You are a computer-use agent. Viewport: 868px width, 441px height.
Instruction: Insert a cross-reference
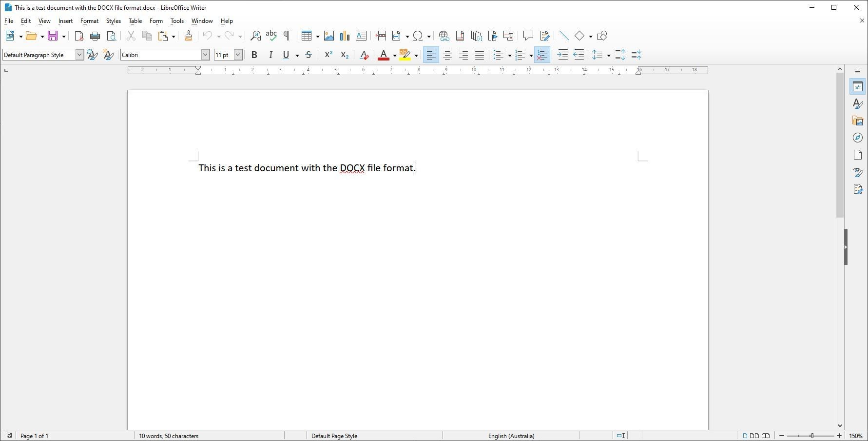(x=508, y=36)
